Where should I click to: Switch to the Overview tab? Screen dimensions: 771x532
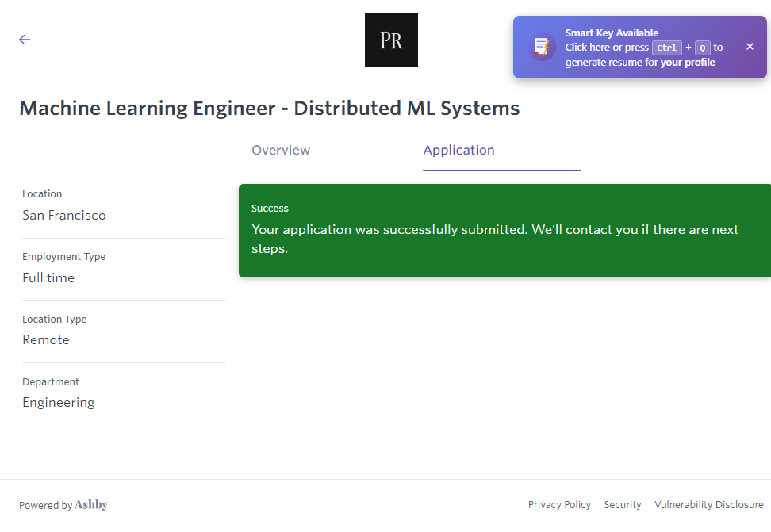point(281,151)
